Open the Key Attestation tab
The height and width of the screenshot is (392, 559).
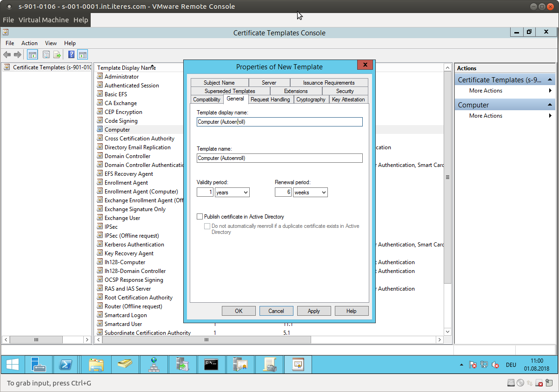pos(349,100)
